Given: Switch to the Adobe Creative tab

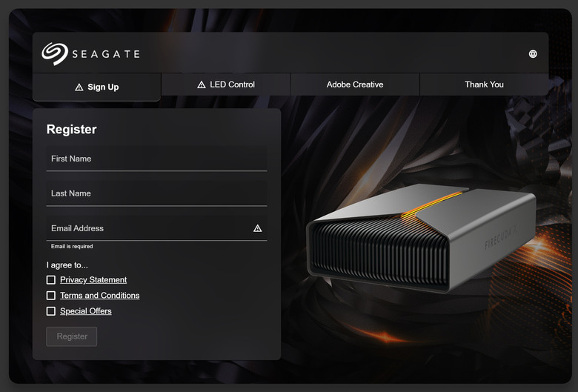Looking at the screenshot, I should point(355,84).
